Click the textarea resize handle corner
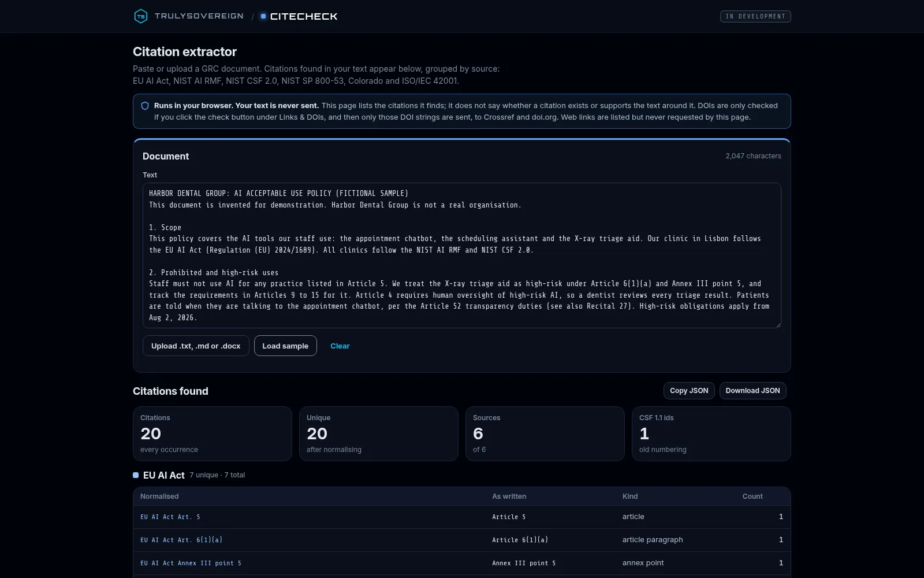This screenshot has width=924, height=578. click(778, 325)
